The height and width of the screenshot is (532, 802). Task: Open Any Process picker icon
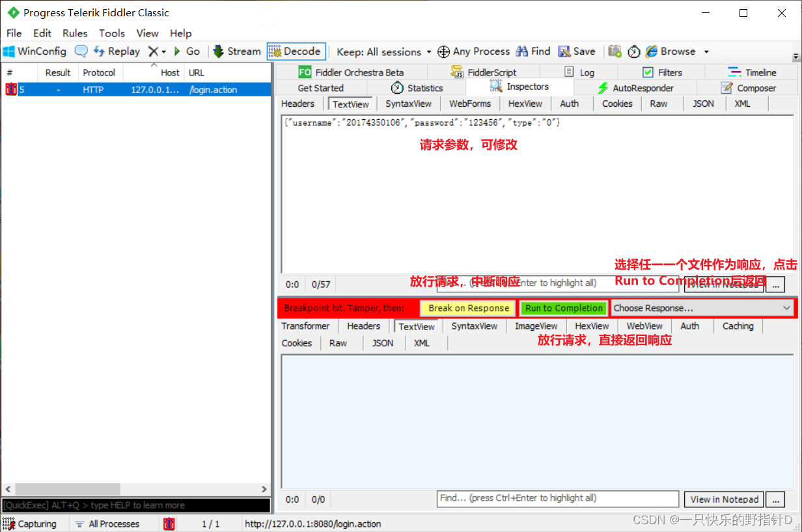point(443,51)
